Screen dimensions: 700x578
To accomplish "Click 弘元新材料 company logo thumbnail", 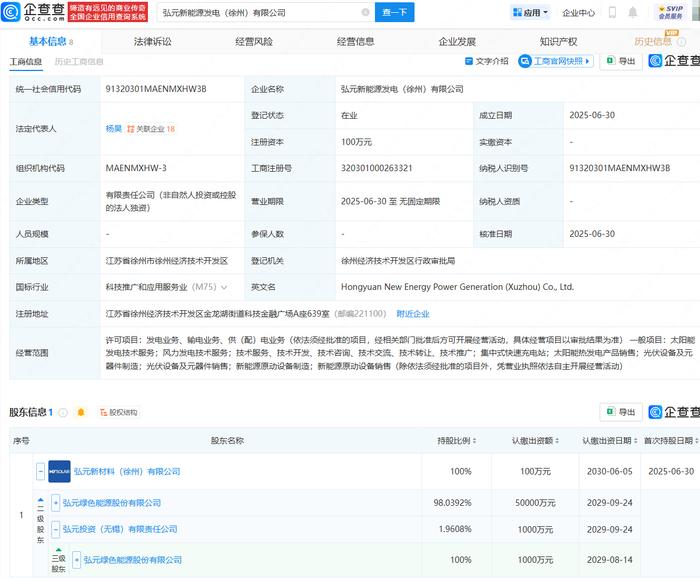I will (59, 471).
